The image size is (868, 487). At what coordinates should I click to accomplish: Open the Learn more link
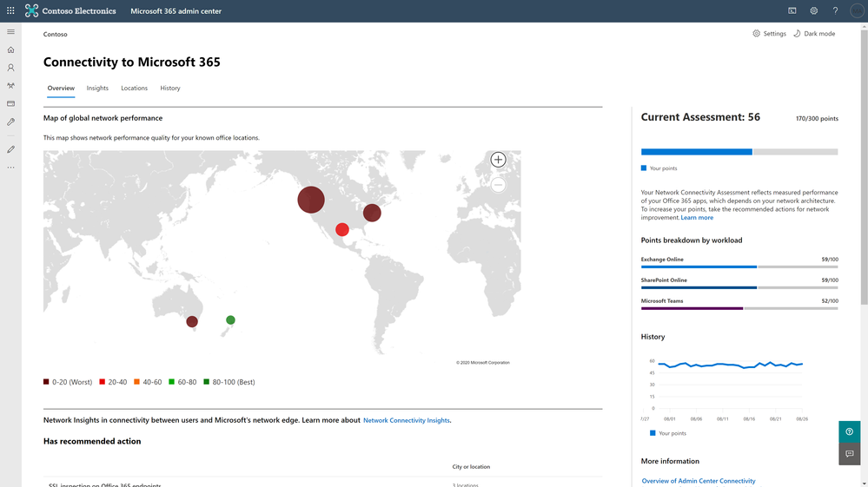pyautogui.click(x=697, y=218)
